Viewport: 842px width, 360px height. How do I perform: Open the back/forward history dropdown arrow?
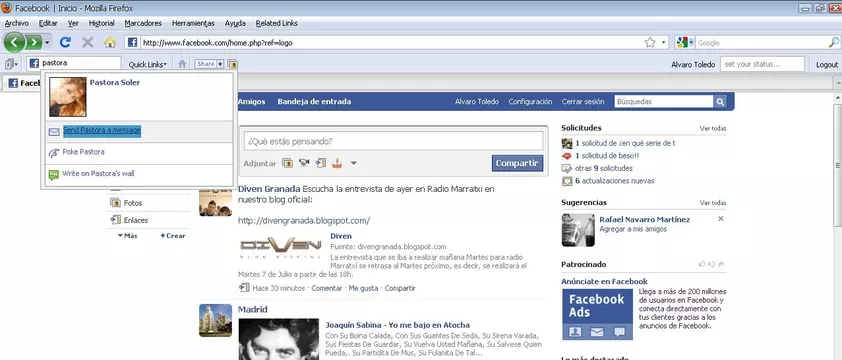tap(47, 42)
